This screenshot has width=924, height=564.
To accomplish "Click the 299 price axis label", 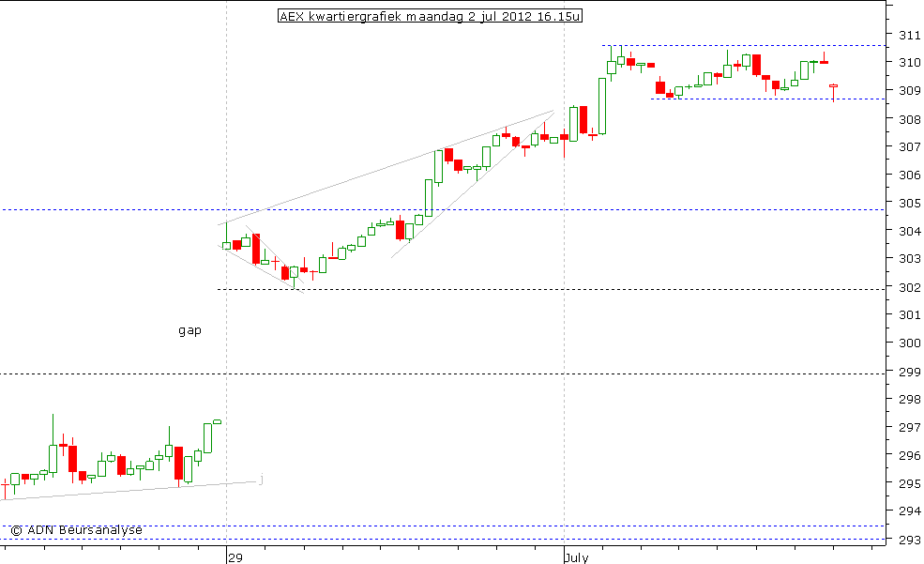I will [909, 372].
